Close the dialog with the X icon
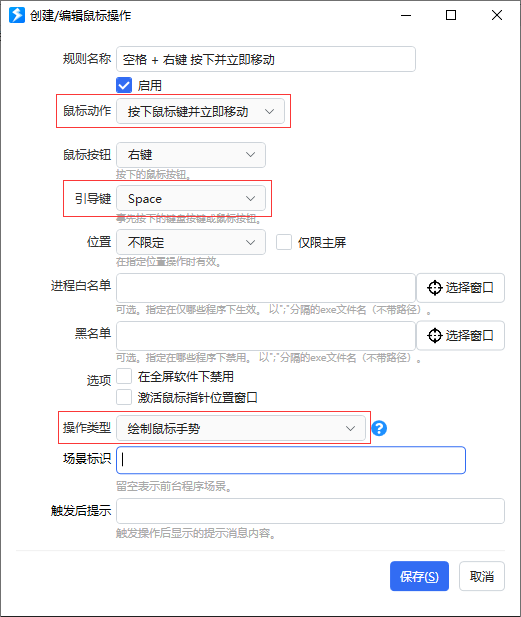Screen dimensions: 521x617 497,15
